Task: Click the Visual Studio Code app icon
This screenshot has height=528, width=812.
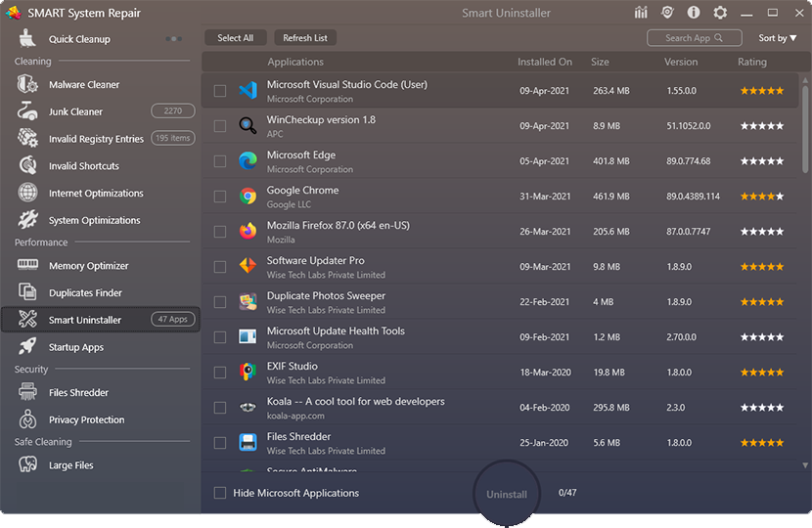Action: (248, 91)
